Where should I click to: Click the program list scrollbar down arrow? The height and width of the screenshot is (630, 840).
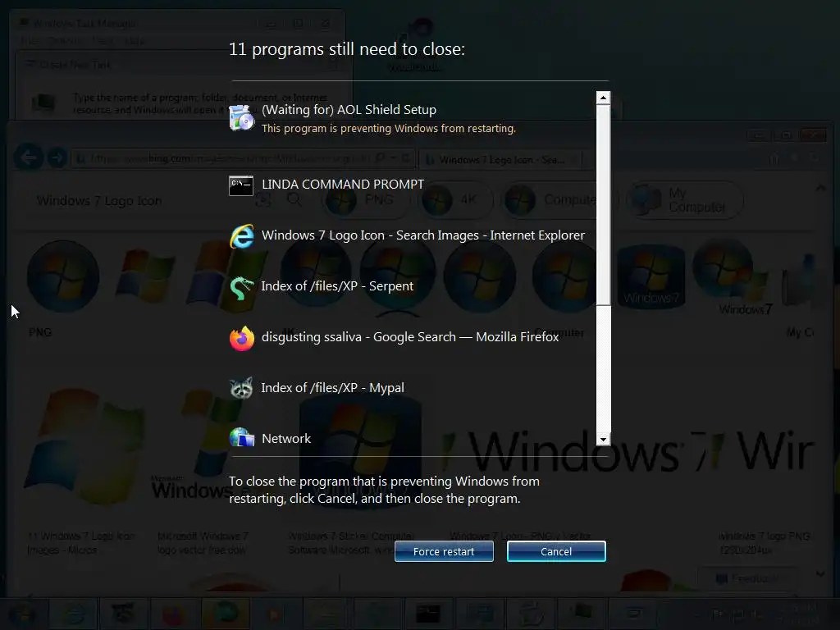tap(603, 440)
